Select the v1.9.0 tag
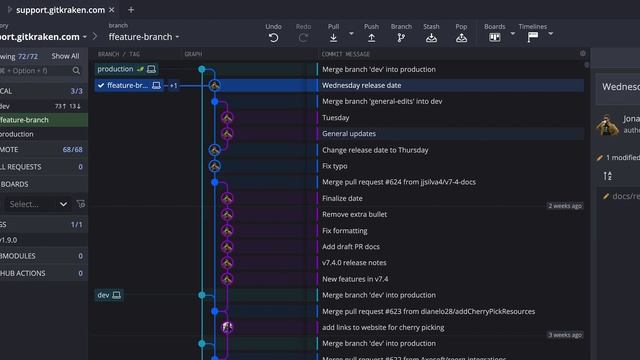 click(x=44, y=240)
